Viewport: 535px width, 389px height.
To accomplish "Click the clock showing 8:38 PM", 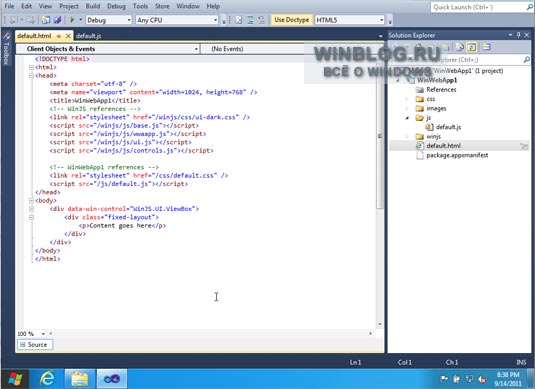I will point(508,375).
